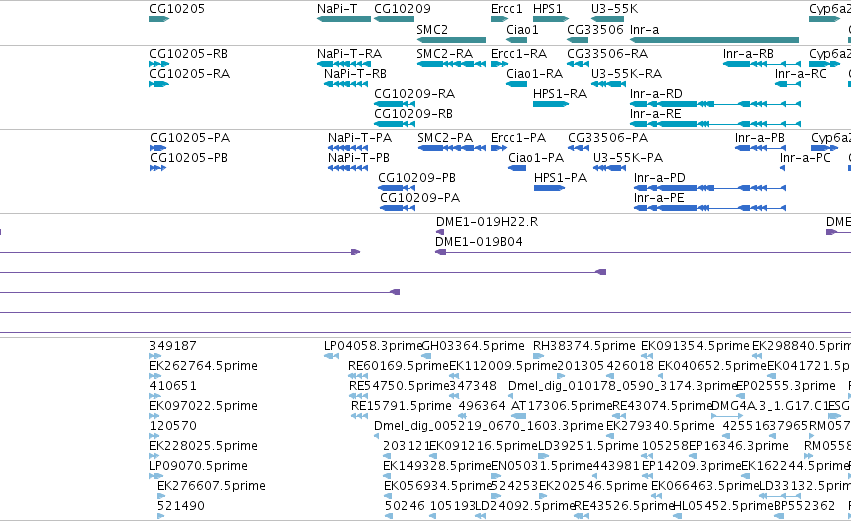The height and width of the screenshot is (521, 851).
Task: Select the 120570 EST label
Action: click(173, 426)
